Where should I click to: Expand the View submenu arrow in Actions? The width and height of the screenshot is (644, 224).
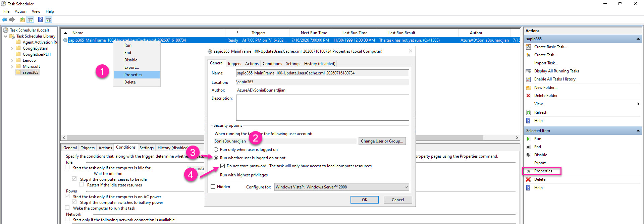[638, 104]
